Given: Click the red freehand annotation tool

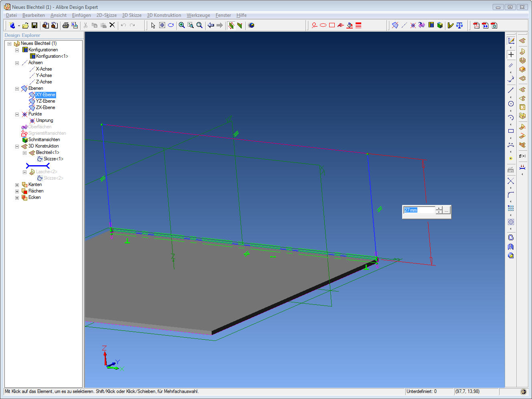Looking at the screenshot, I should (314, 25).
